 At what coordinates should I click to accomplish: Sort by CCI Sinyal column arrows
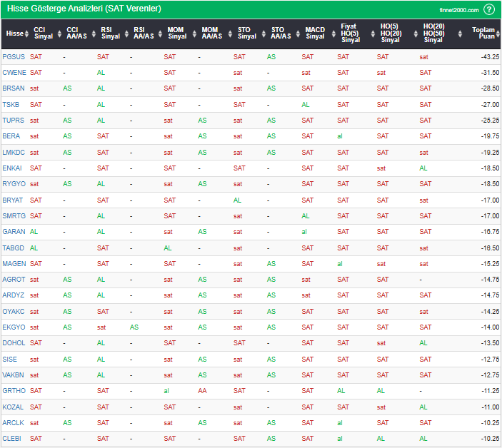coord(59,34)
